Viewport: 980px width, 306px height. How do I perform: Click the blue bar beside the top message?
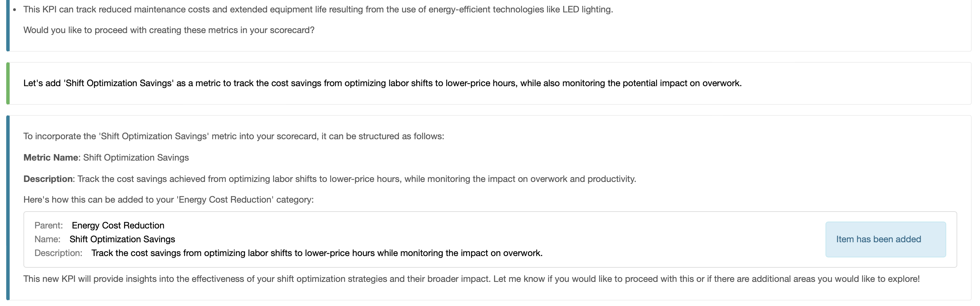8,25
